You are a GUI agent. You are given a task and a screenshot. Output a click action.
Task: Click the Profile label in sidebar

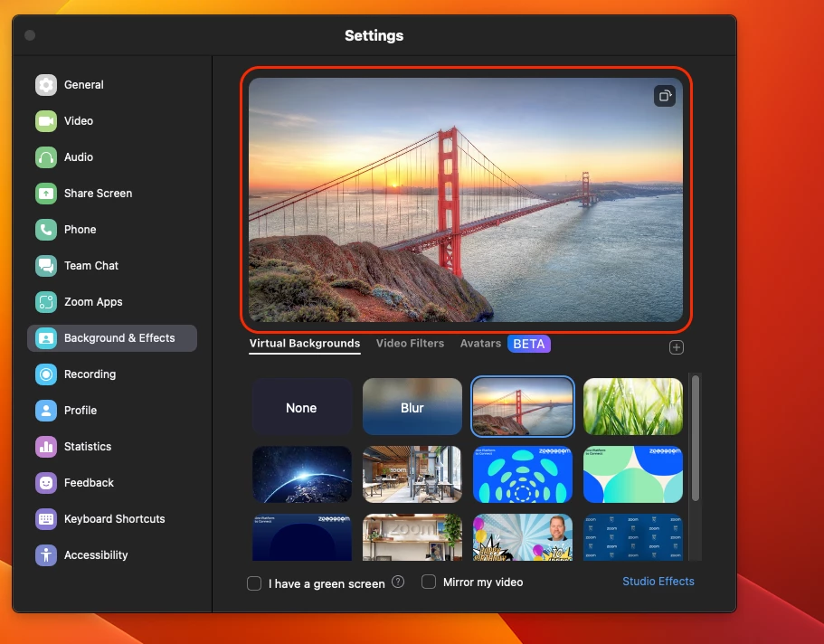(81, 411)
